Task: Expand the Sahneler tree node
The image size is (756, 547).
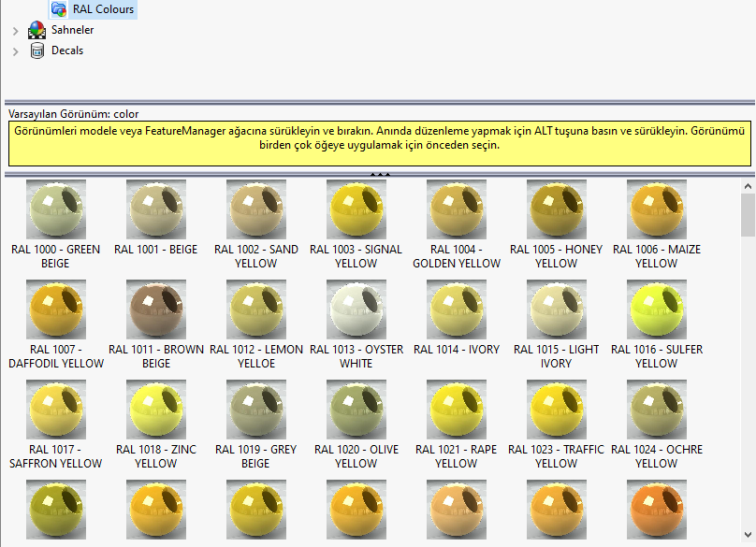Action: coord(15,31)
